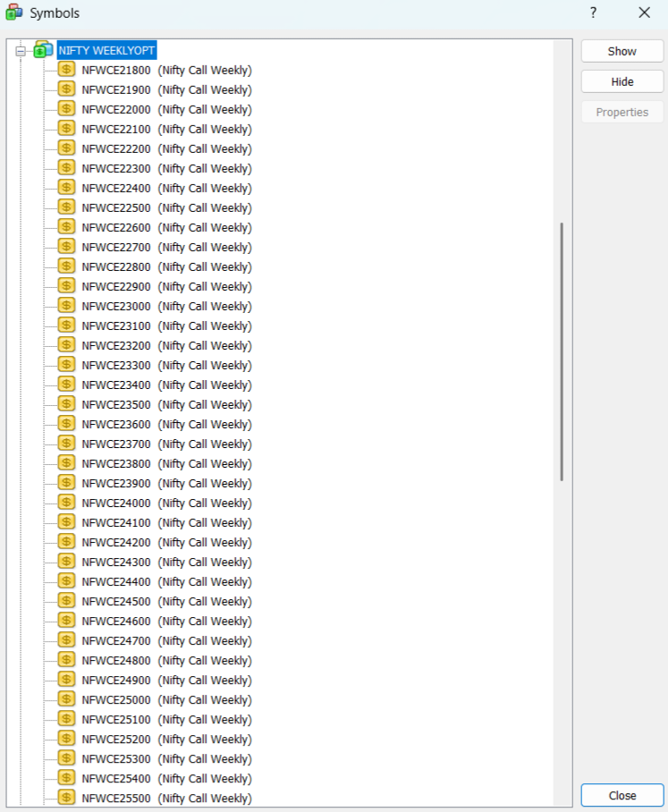Select the NFWCE23400 symbol entry
668x812 pixels.
pyautogui.click(x=166, y=385)
